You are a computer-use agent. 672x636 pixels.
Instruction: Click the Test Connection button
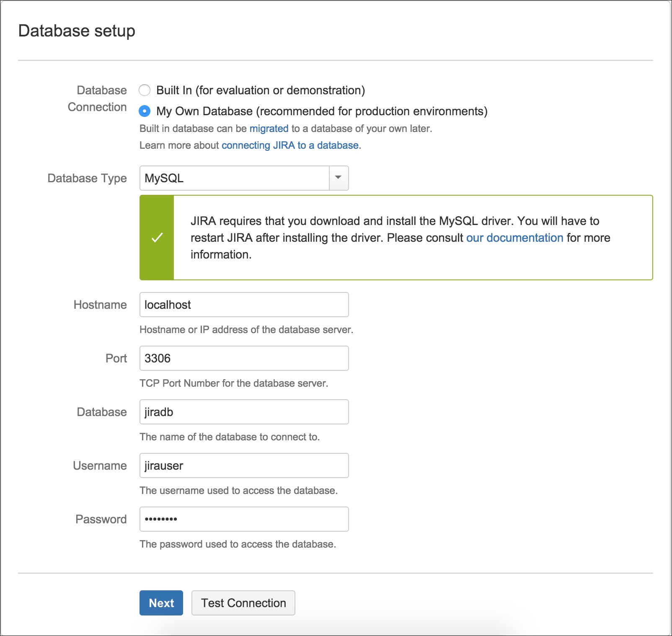243,603
